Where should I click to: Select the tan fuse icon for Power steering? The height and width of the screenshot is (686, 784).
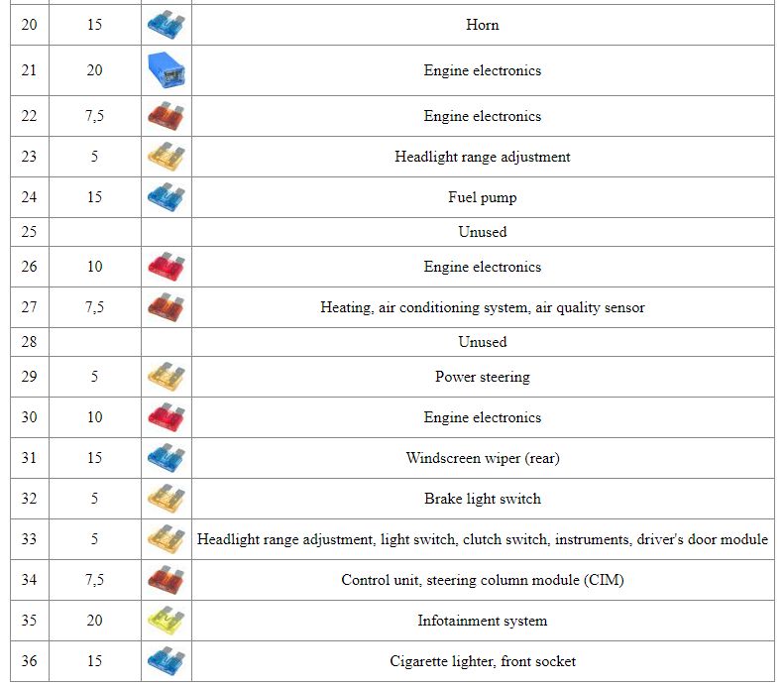[x=166, y=377]
